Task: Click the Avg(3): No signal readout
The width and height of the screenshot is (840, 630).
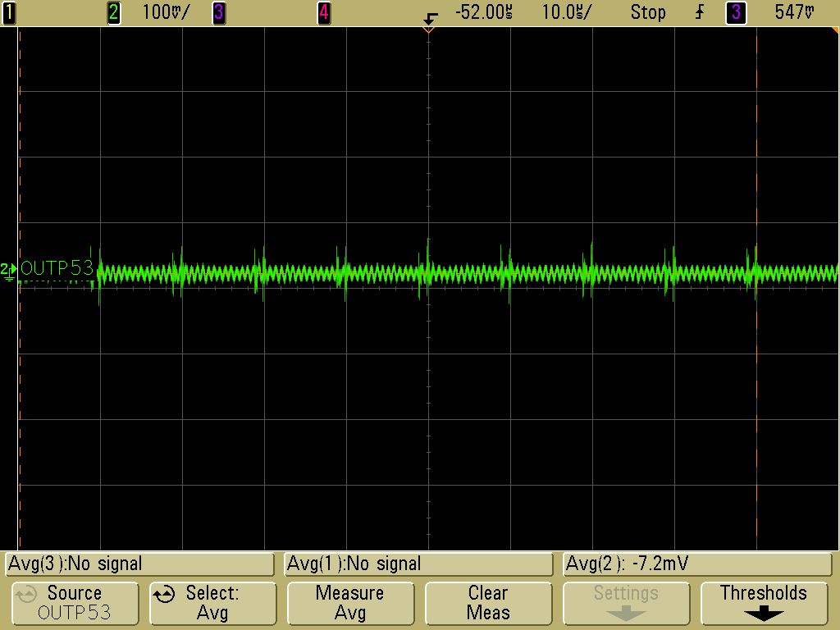Action: (140, 564)
